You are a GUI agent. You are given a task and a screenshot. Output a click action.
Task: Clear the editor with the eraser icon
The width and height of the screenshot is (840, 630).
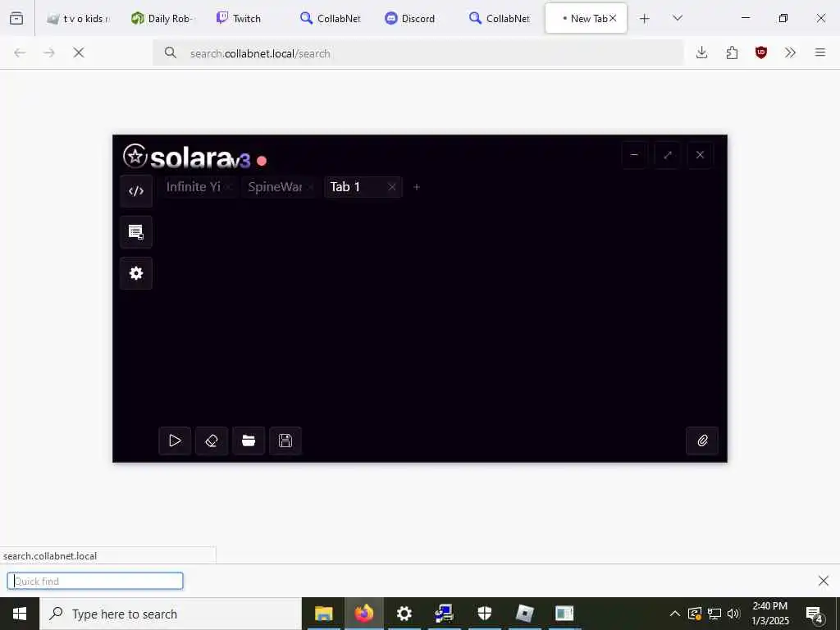coord(212,441)
